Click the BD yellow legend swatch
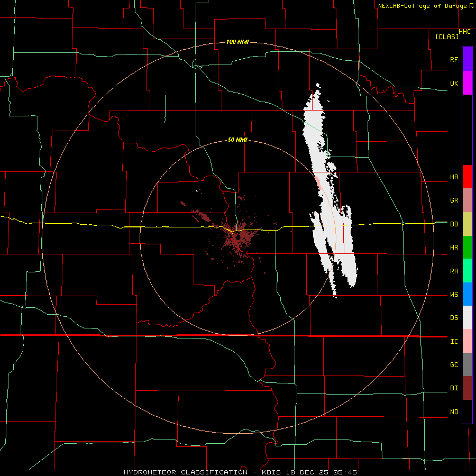This screenshot has height=476, width=476. [x=467, y=224]
